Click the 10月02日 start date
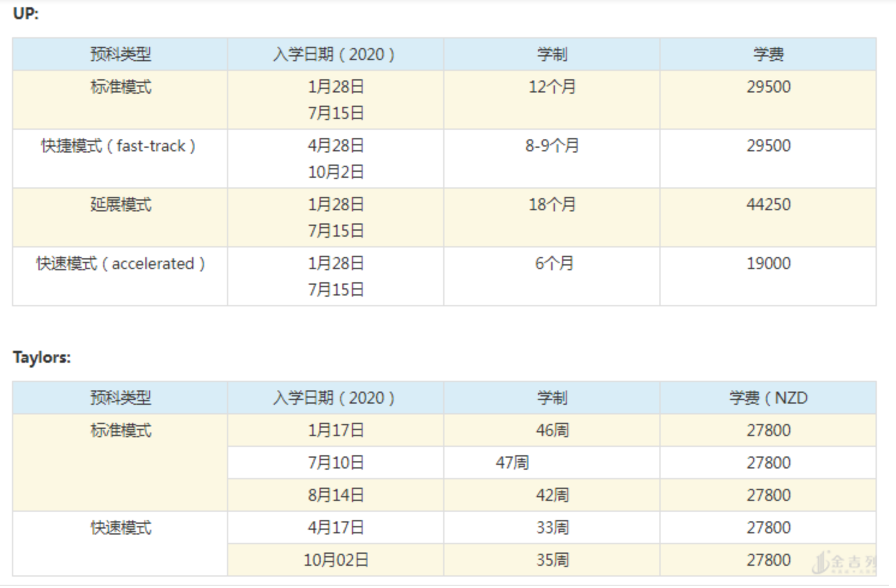This screenshot has height=588, width=896. click(336, 560)
